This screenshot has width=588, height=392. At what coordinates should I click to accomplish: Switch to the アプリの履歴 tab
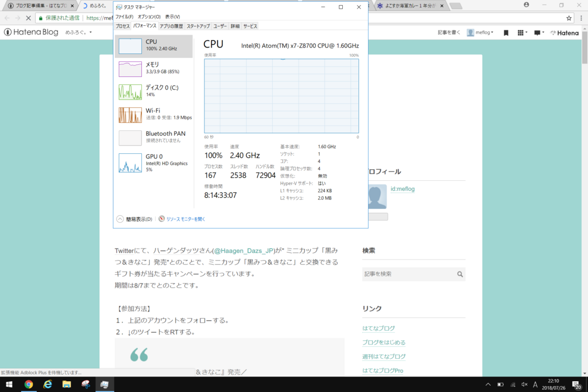171,26
